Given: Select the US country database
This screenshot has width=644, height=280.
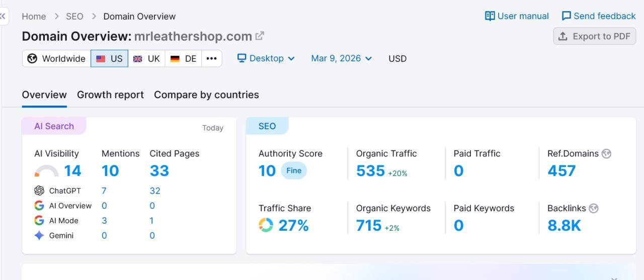Looking at the screenshot, I should 110,58.
